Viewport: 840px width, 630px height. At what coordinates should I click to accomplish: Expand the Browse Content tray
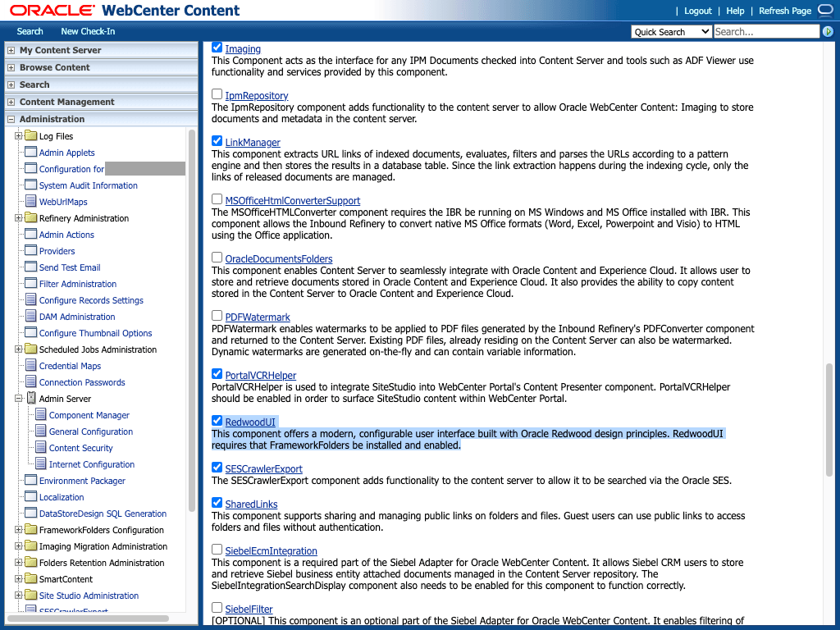pos(11,67)
